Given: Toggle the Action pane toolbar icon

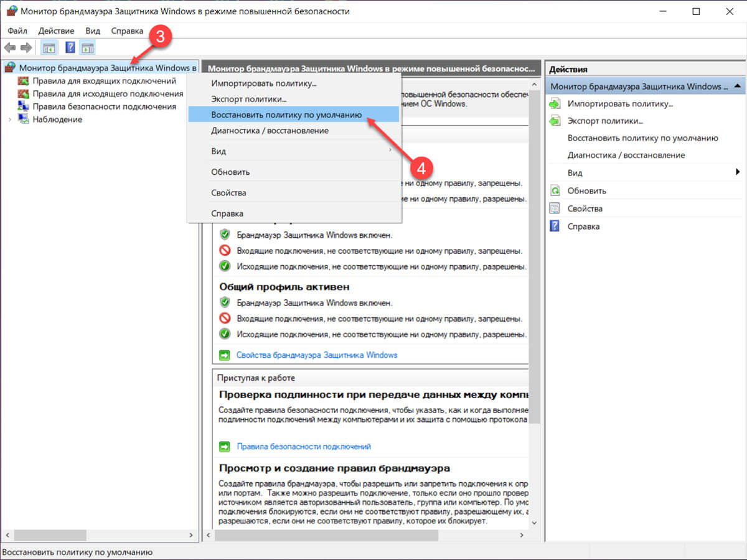Looking at the screenshot, I should (x=87, y=48).
